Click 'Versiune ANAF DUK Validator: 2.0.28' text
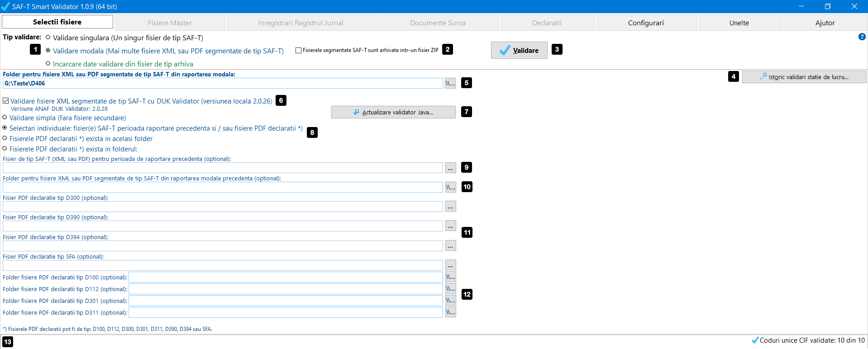 click(59, 109)
